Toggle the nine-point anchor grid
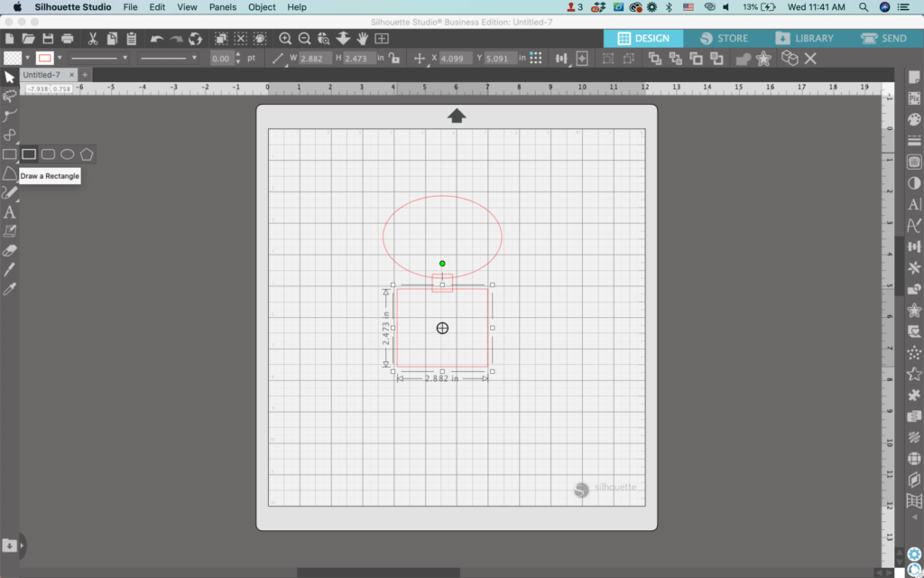 click(x=536, y=58)
